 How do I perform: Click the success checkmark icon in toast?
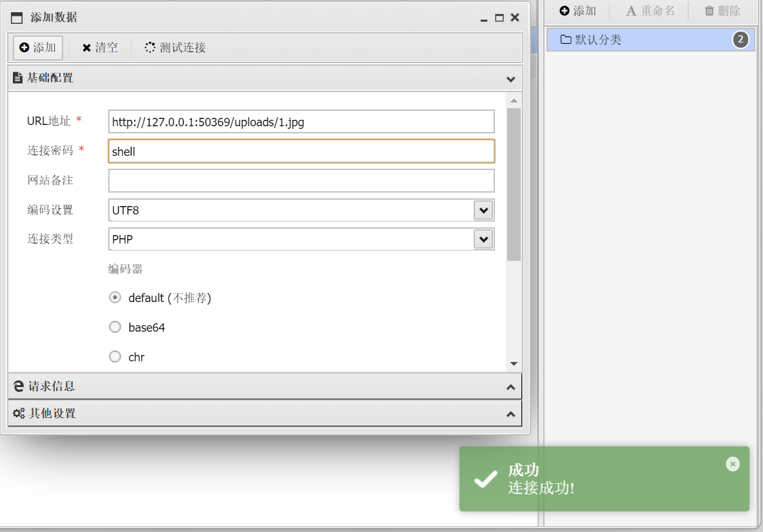pos(486,479)
